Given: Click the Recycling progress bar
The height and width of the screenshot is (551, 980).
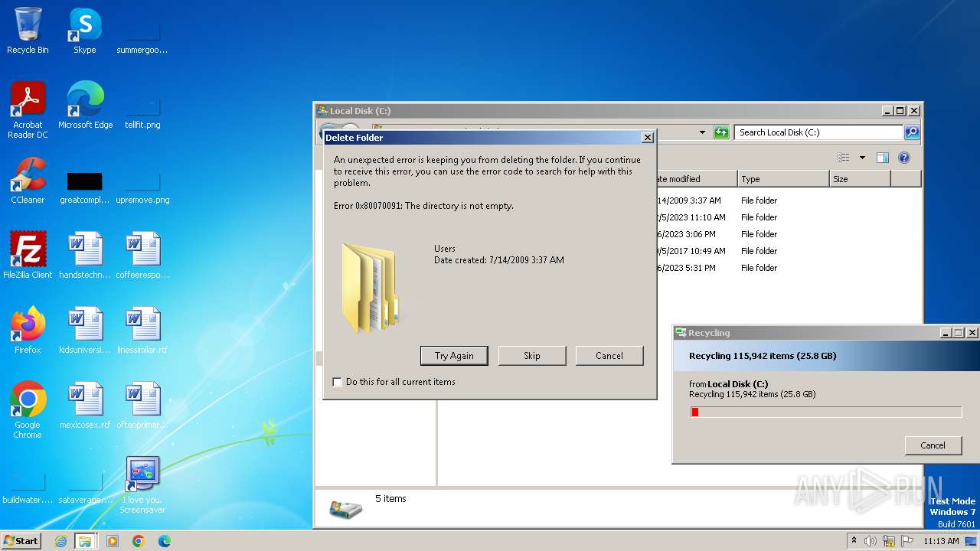Looking at the screenshot, I should tap(826, 412).
